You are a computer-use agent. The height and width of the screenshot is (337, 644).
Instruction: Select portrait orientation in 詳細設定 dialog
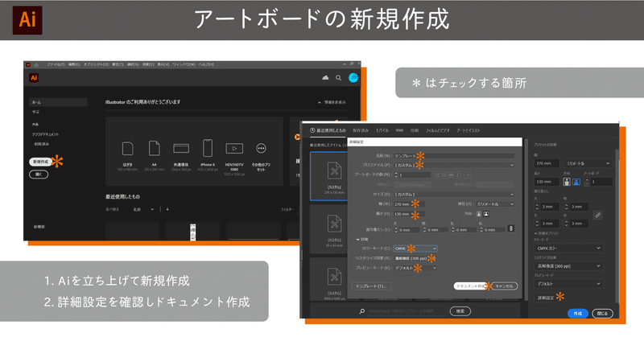(x=479, y=214)
